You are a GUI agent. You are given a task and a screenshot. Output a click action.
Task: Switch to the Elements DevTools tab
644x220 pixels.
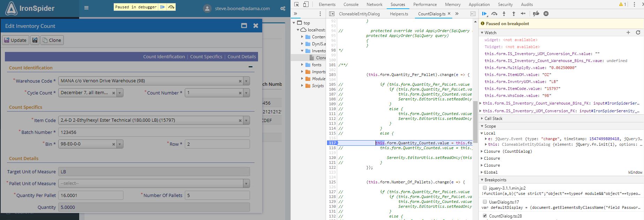[327, 5]
